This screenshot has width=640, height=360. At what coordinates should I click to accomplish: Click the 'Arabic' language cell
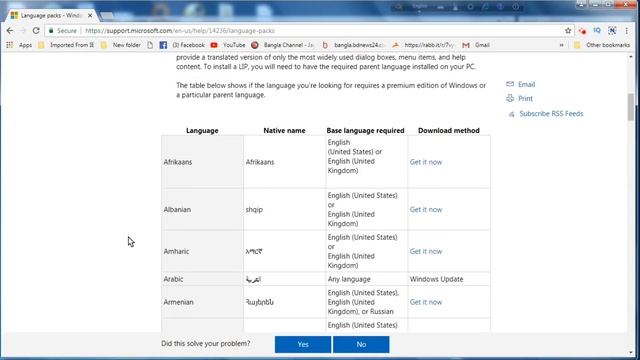tap(202, 279)
